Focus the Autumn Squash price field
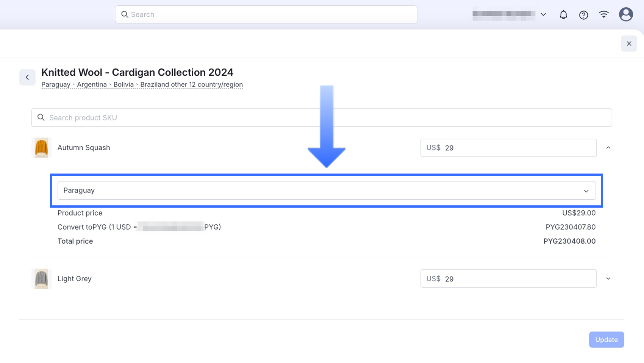Screen dimensions: 644x363 tap(518, 148)
